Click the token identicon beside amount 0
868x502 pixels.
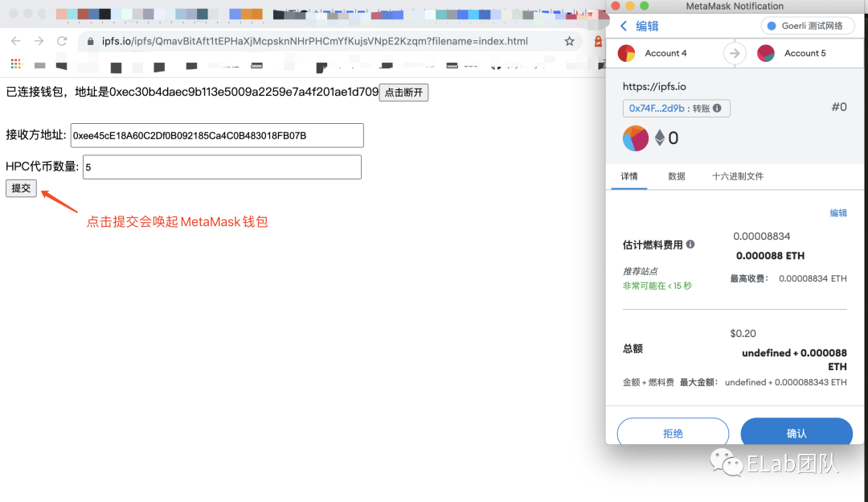636,138
